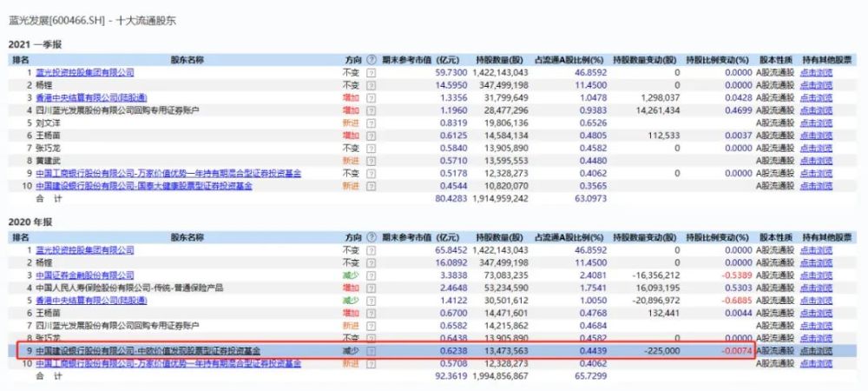Click the 2021 一季报 section heading
The height and width of the screenshot is (391, 868).
tap(35, 45)
